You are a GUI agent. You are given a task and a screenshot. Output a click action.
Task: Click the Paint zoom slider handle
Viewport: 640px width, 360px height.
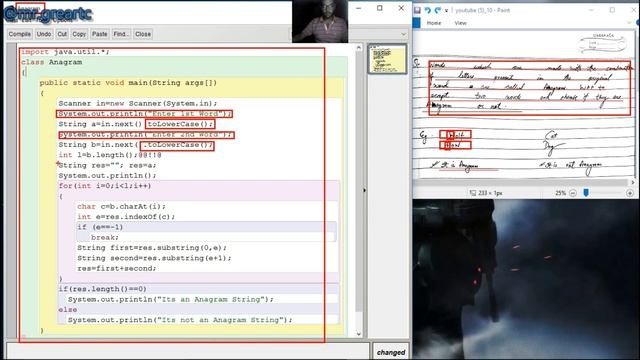click(586, 192)
